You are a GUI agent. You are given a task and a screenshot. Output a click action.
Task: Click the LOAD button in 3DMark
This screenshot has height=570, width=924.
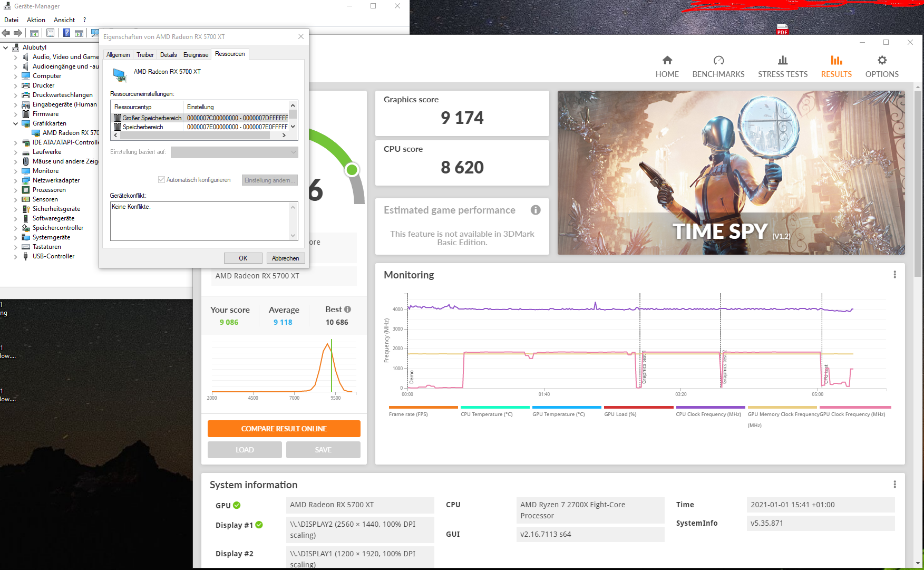[x=245, y=450]
